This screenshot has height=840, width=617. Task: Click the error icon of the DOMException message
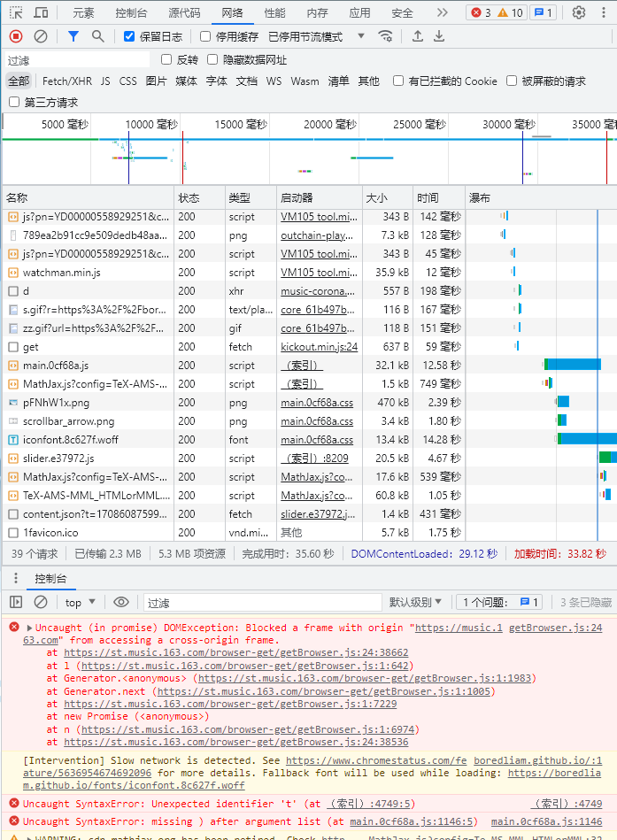pos(14,627)
